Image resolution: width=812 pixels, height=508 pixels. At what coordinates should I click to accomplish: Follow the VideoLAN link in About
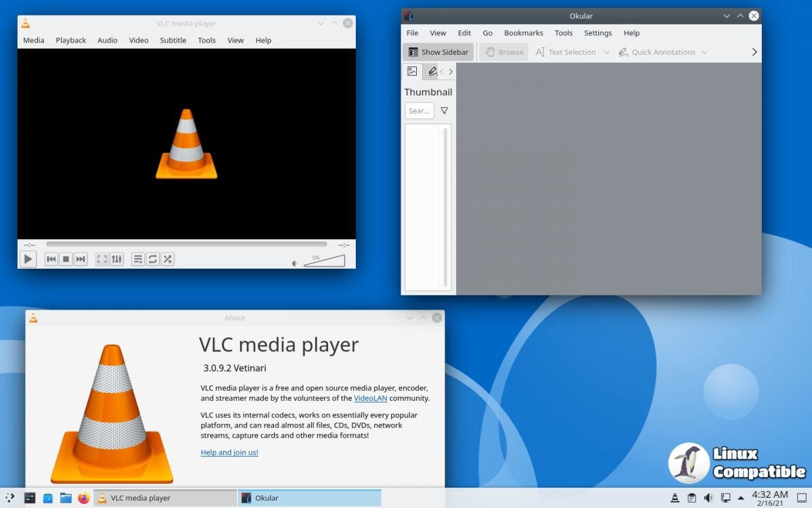(370, 398)
